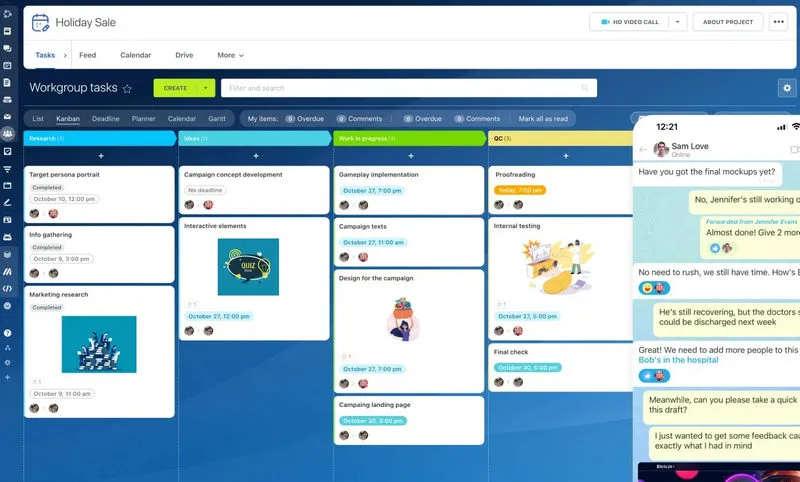Click the chevron next to the Tasks tab
This screenshot has height=482, width=800.
pos(65,56)
